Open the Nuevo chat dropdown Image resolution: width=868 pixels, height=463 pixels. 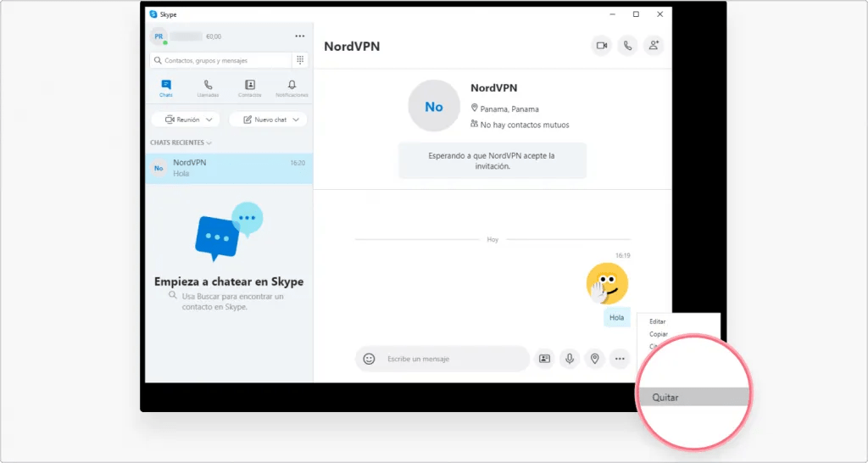(268, 120)
